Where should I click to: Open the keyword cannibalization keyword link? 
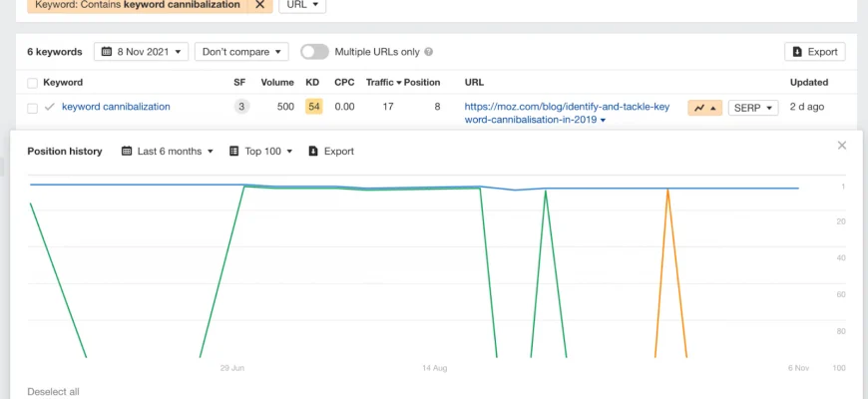(x=116, y=107)
